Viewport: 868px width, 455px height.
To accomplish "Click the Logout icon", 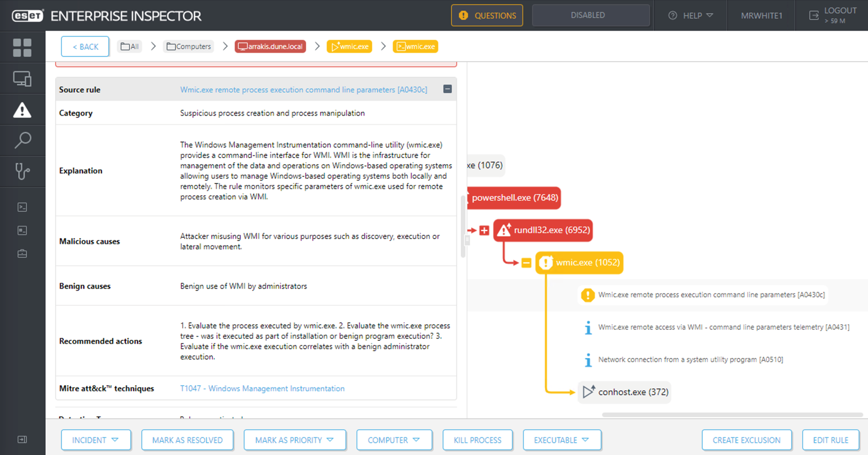I will tap(814, 15).
